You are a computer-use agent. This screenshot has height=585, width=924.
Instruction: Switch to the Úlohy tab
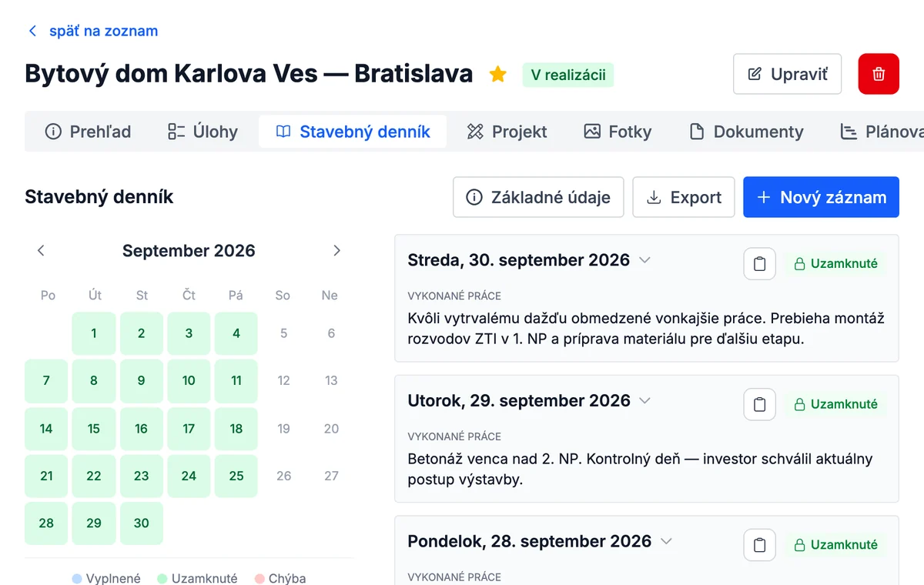pyautogui.click(x=203, y=132)
